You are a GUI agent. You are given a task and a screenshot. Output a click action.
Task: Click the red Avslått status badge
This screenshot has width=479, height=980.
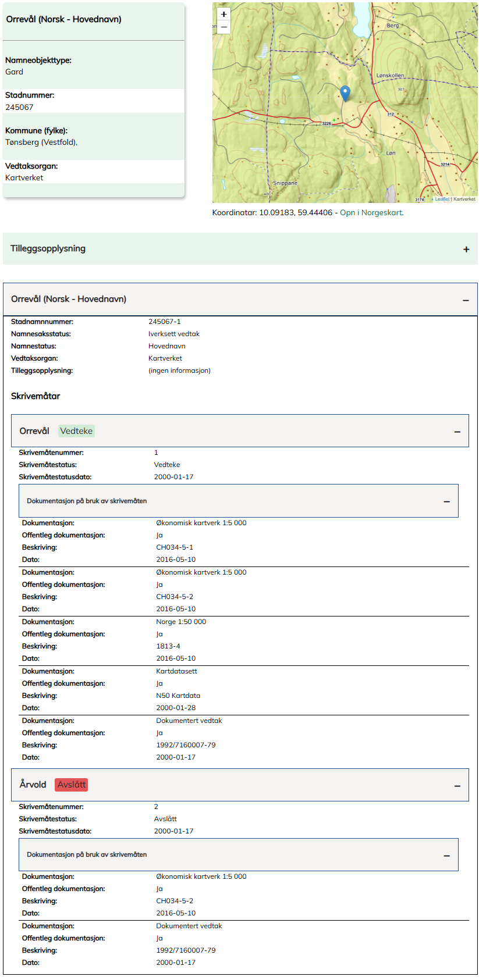coord(72,785)
